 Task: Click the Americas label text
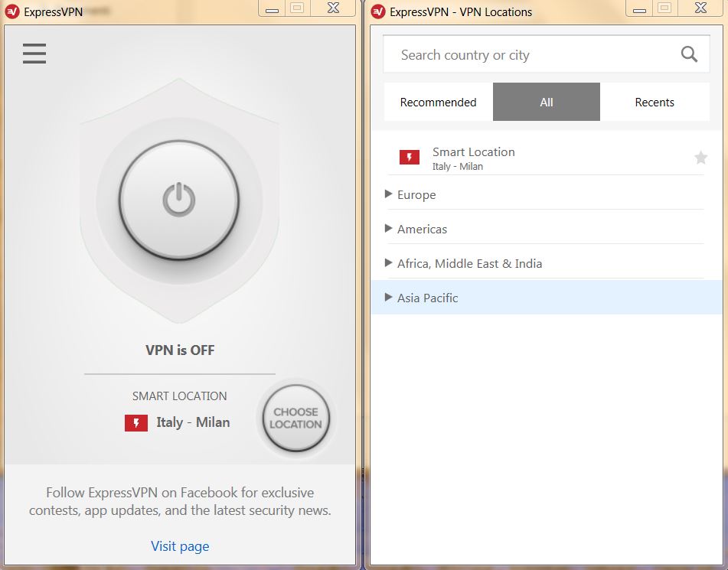tap(422, 230)
